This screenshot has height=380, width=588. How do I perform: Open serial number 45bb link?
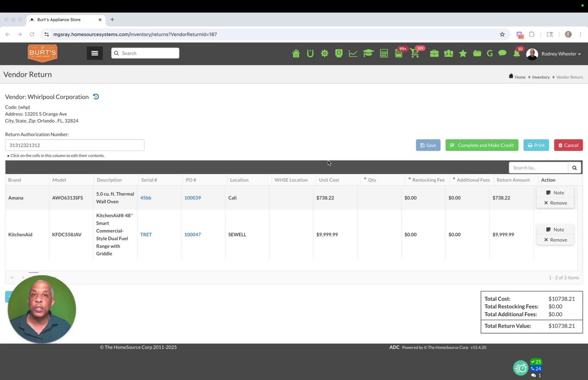tap(146, 198)
